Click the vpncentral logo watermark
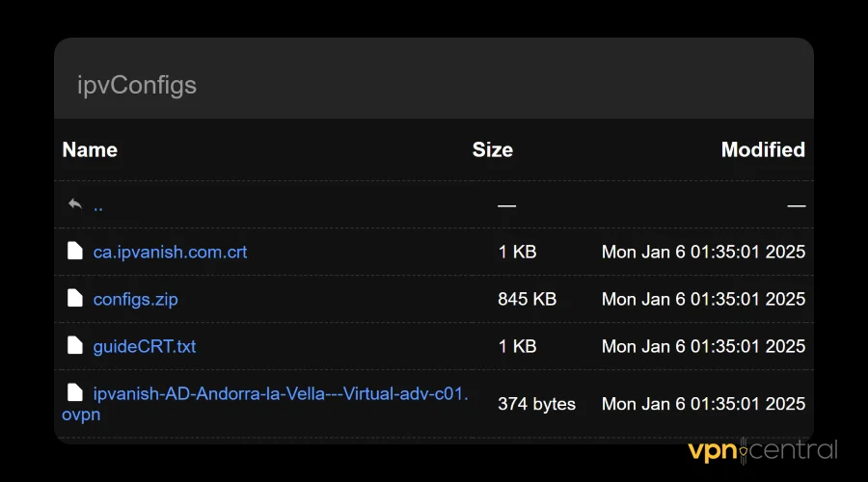 (x=762, y=450)
